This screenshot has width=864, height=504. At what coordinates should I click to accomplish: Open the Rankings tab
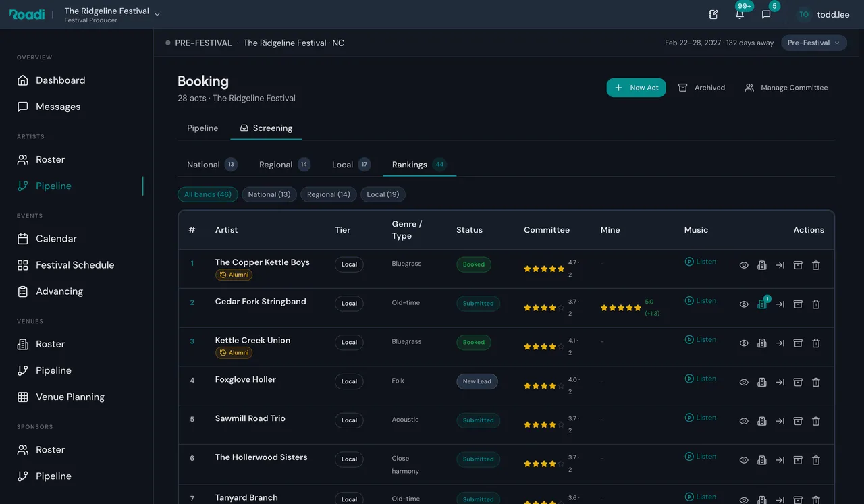[419, 165]
